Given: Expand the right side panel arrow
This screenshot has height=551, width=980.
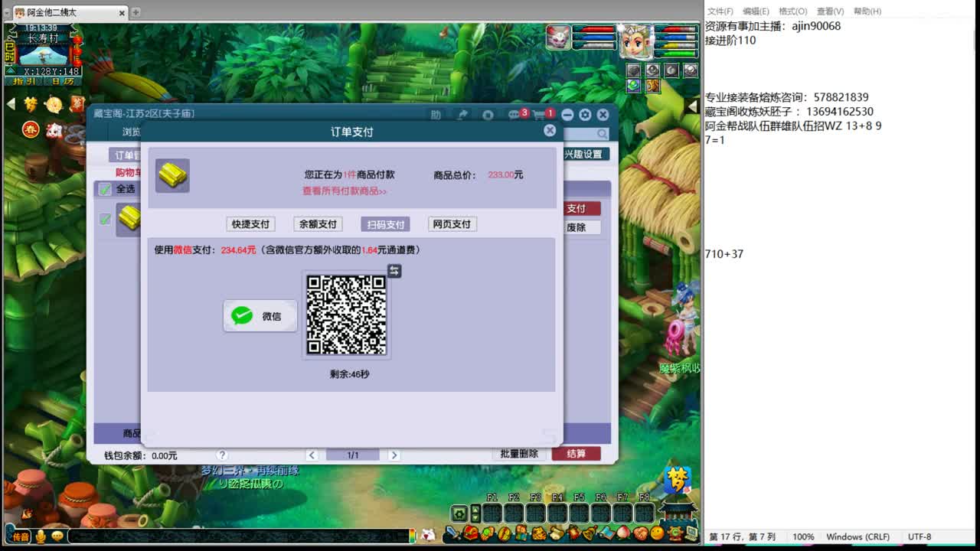Looking at the screenshot, I should 693,106.
